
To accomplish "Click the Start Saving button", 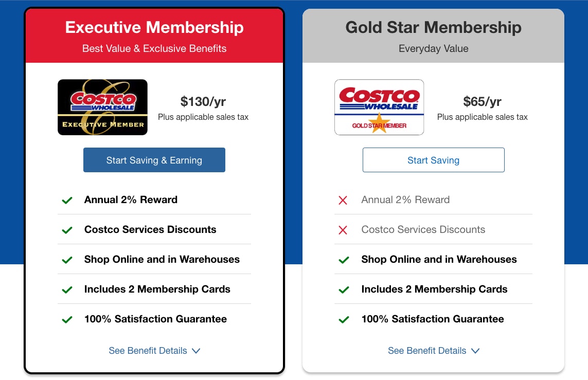I will click(x=434, y=160).
